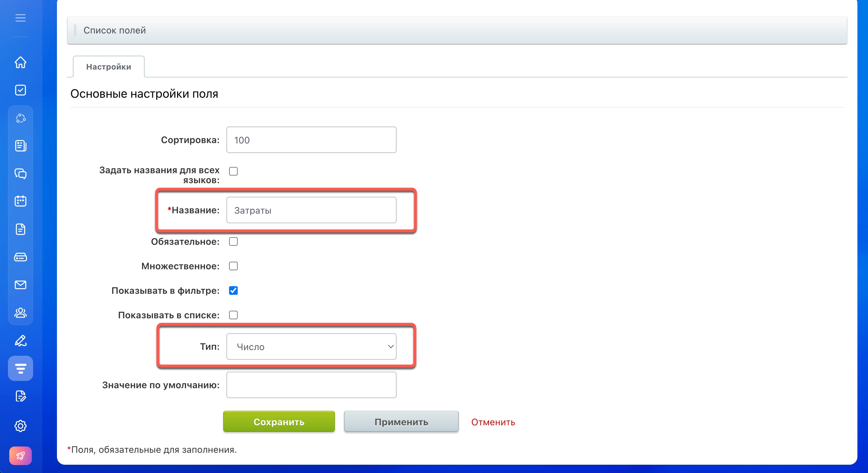The width and height of the screenshot is (868, 473).
Task: Focus the 'Сортировка' field with 100
Action: pos(311,140)
